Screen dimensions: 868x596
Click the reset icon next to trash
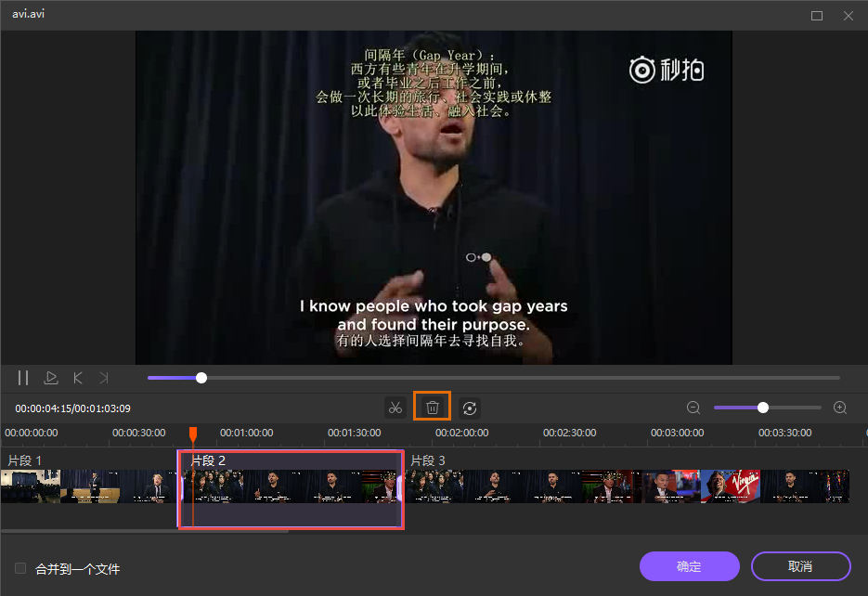pos(470,408)
